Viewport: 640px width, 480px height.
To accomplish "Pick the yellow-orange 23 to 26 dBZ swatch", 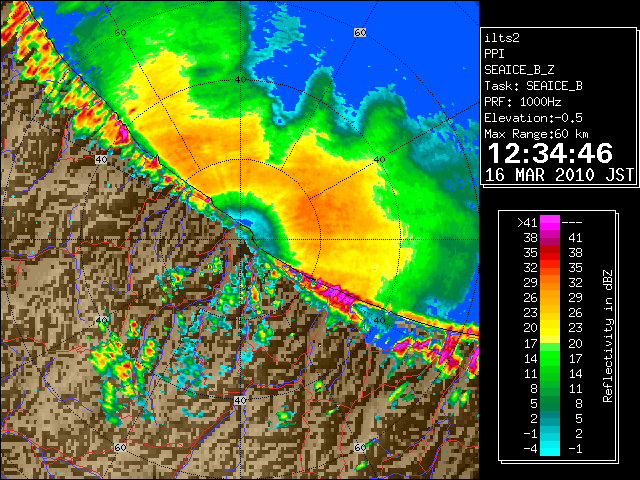I will [x=550, y=313].
